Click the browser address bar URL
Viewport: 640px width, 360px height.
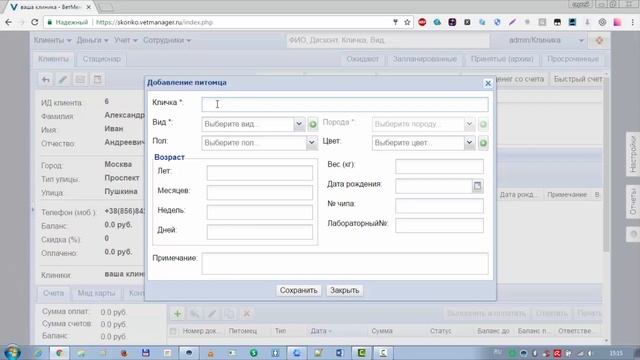(155, 22)
